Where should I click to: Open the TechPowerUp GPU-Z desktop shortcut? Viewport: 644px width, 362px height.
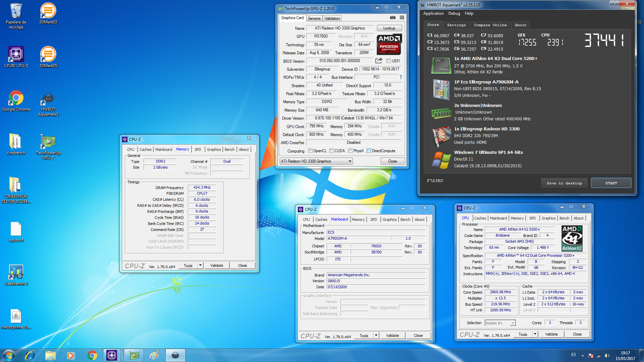48,146
